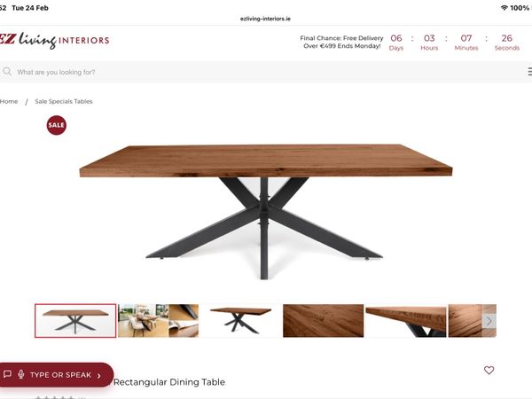Click the Final Chance Free Delivery banner

click(x=341, y=42)
